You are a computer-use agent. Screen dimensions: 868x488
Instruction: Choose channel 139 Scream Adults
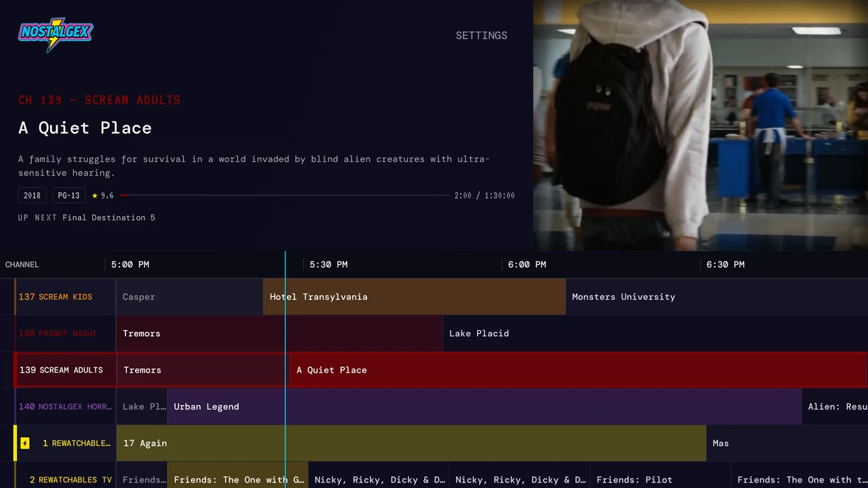tap(65, 370)
